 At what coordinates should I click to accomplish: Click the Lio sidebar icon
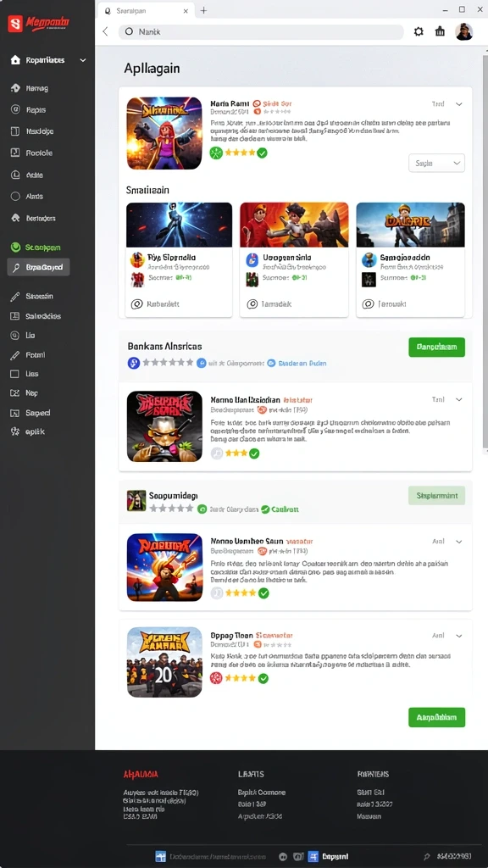15,335
